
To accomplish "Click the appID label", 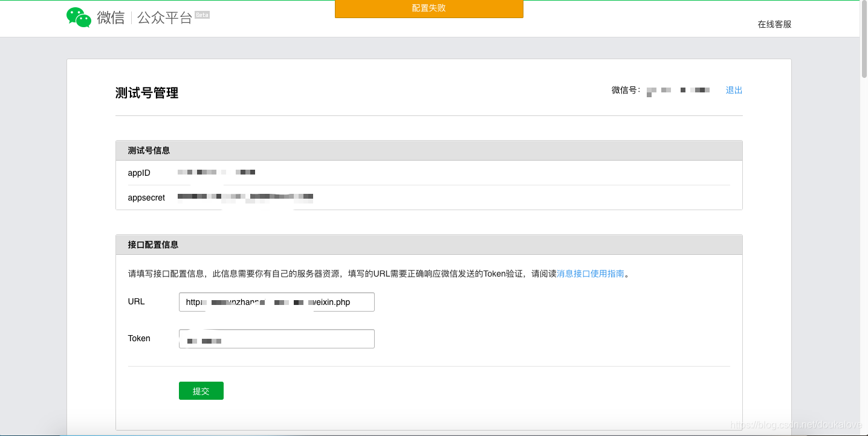I will 139,173.
